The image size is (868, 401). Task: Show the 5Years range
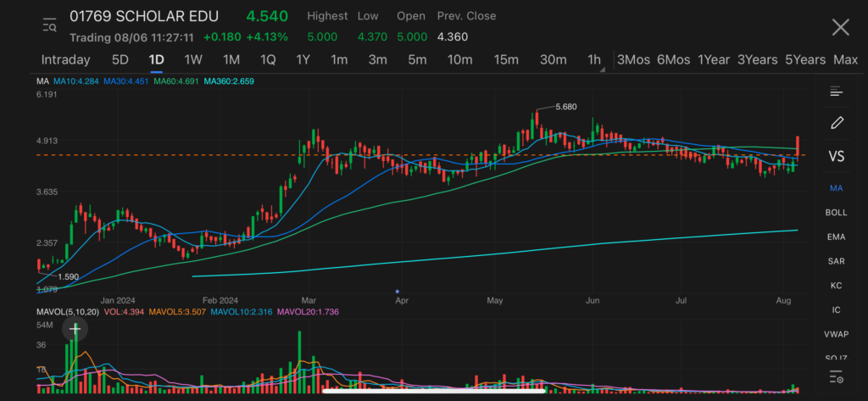[x=804, y=59]
